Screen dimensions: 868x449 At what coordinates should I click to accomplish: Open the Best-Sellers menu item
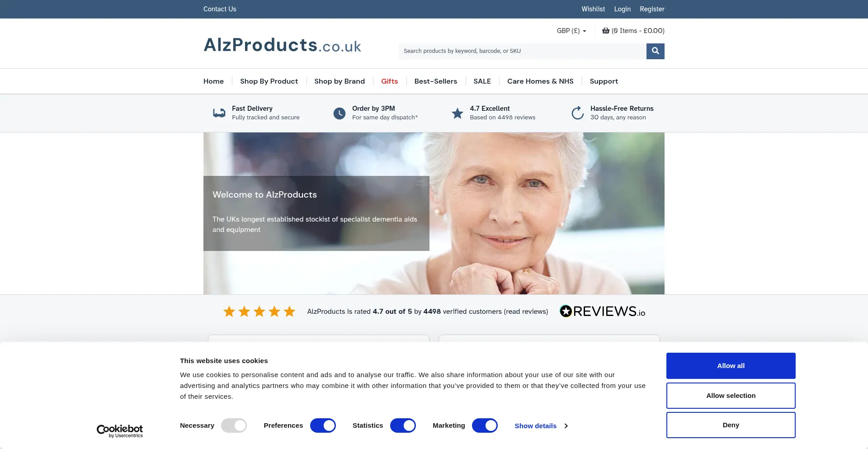pyautogui.click(x=436, y=81)
